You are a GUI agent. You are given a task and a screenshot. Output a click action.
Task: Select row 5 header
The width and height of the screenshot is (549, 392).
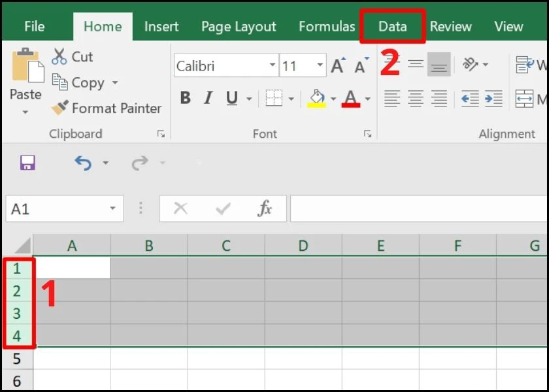(x=17, y=359)
